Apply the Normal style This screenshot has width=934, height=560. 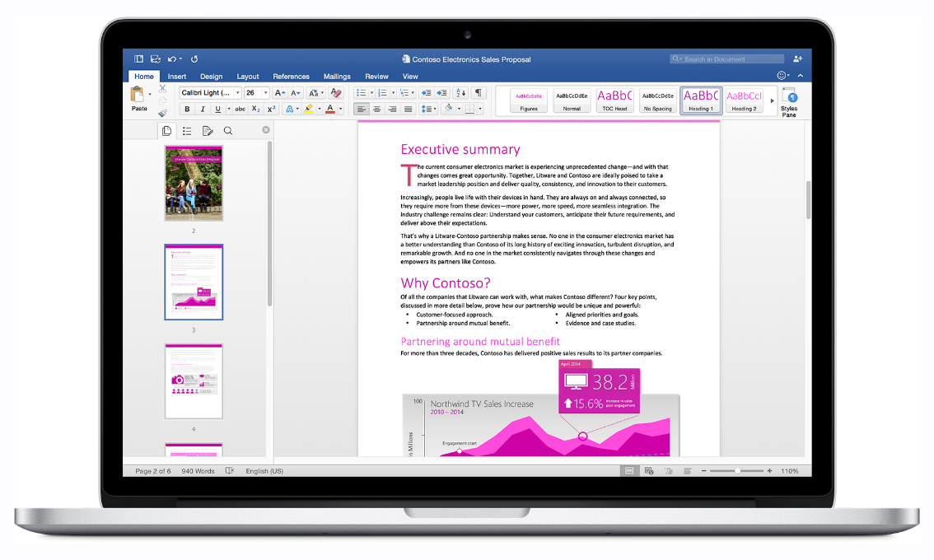click(x=572, y=100)
